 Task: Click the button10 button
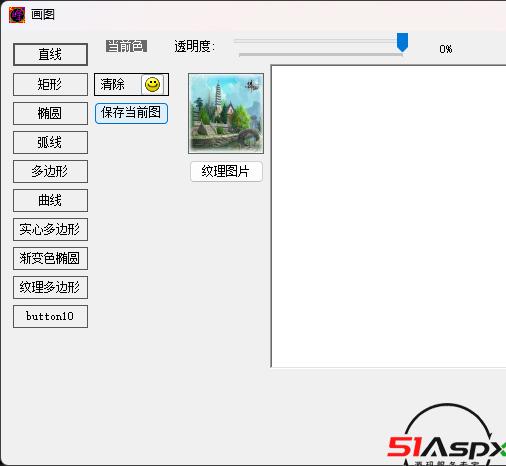50,316
